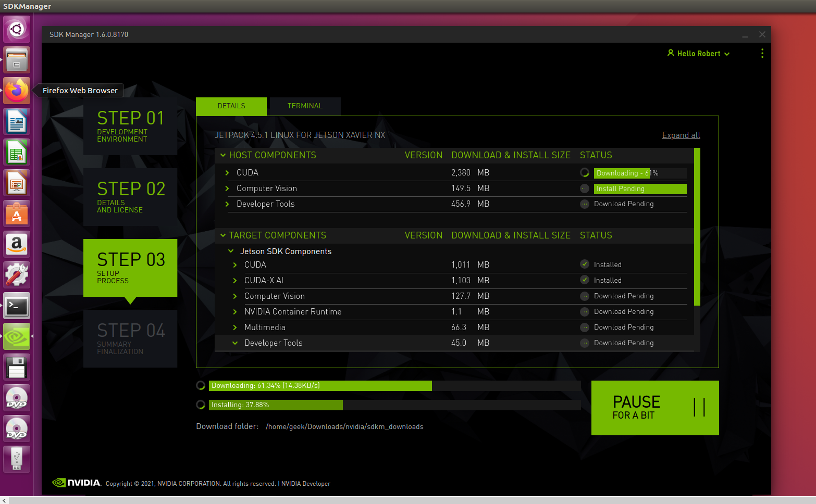This screenshot has width=816, height=504.
Task: Click overall installing spinner icon
Action: 201,405
